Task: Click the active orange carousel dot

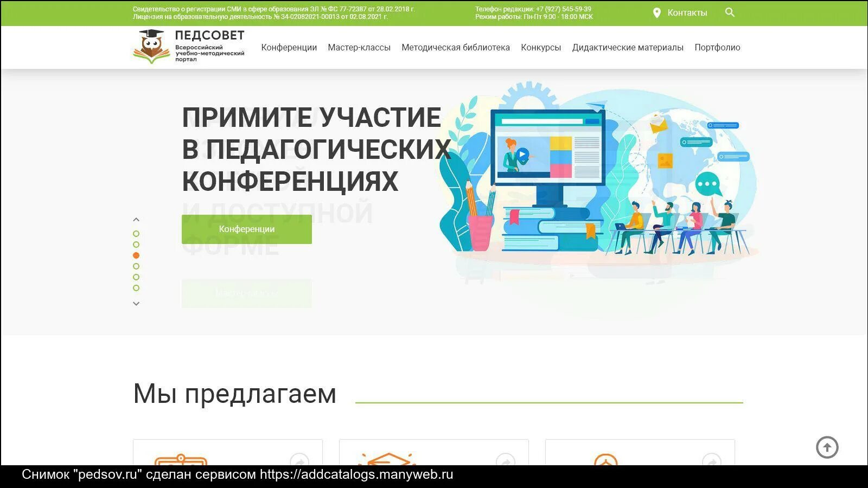Action: click(x=136, y=255)
